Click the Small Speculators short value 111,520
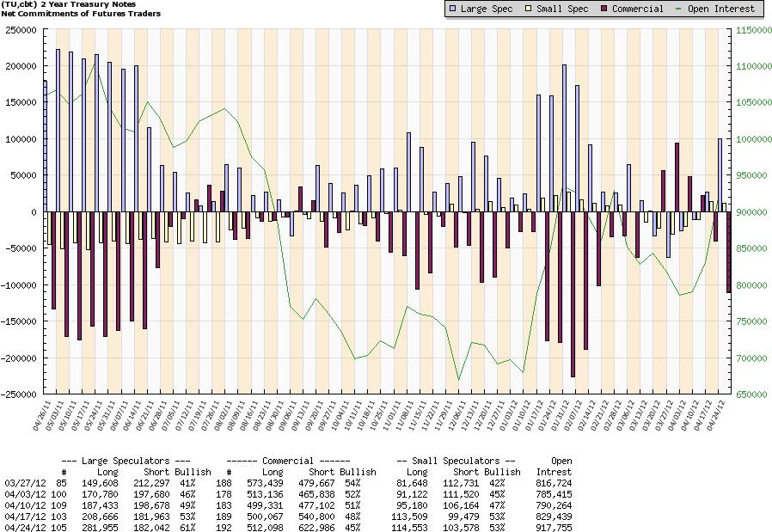This screenshot has width=772, height=532. (x=462, y=494)
